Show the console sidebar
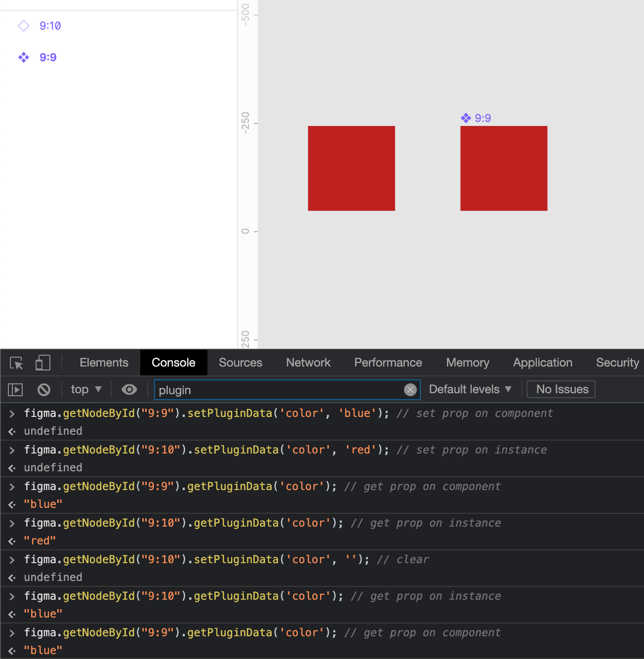The width and height of the screenshot is (644, 659). pos(15,390)
